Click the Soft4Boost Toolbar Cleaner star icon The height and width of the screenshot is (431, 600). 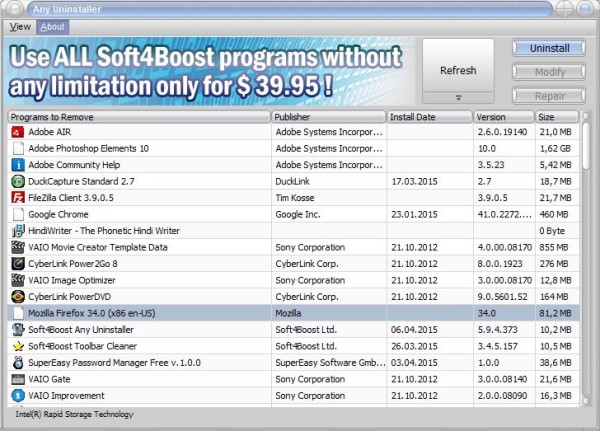[x=18, y=346]
